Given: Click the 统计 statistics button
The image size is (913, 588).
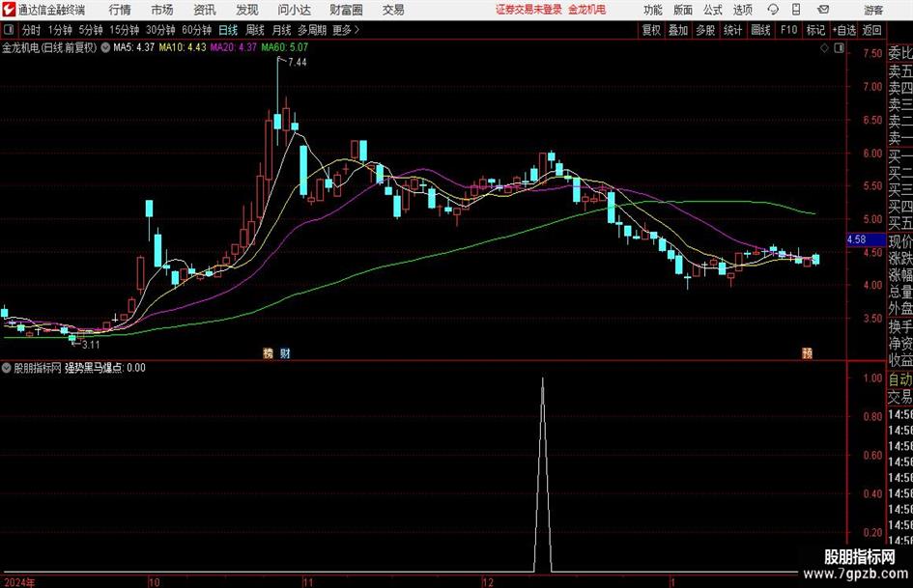Looking at the screenshot, I should click(x=732, y=30).
